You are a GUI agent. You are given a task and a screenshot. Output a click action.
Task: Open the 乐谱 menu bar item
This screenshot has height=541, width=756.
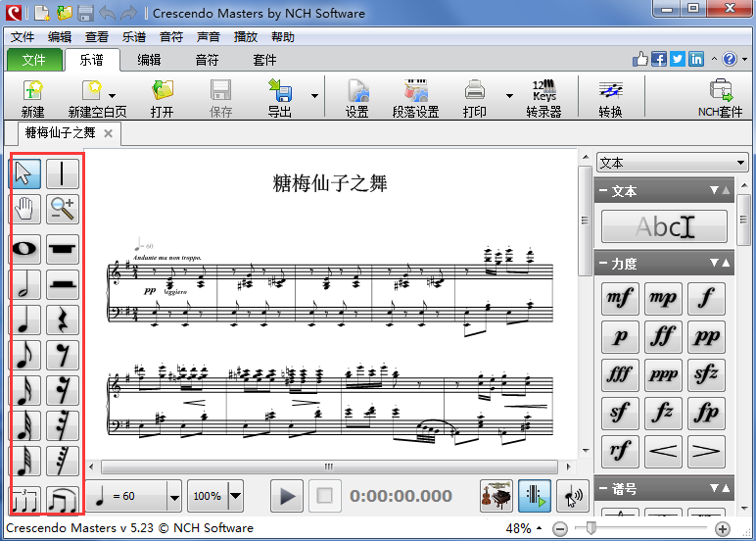(133, 37)
